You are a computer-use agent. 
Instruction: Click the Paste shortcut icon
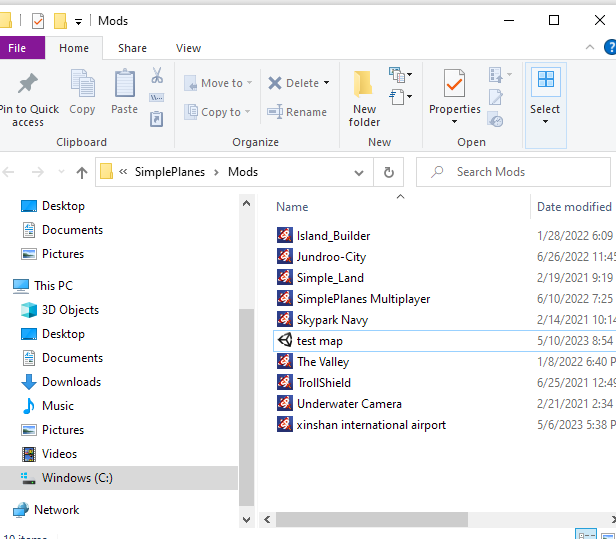157,119
